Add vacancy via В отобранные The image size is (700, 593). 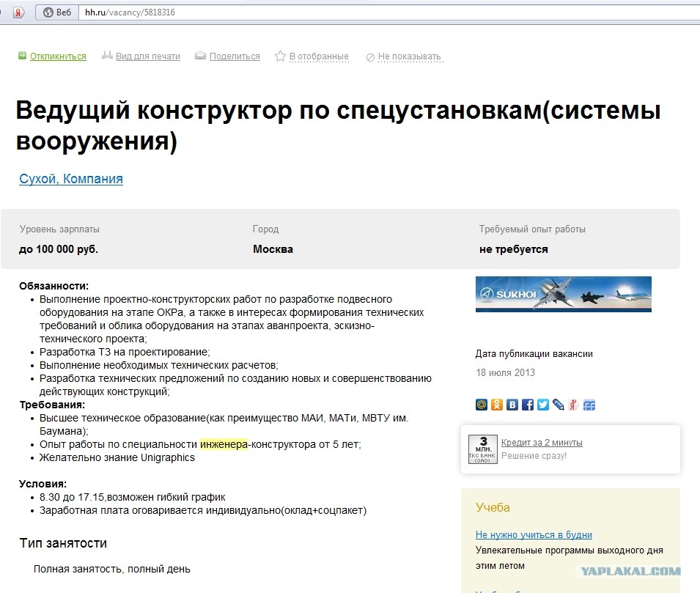319,56
